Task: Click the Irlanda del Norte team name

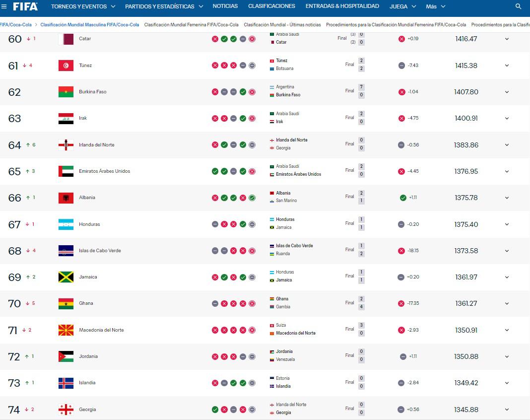Action: 97,145
